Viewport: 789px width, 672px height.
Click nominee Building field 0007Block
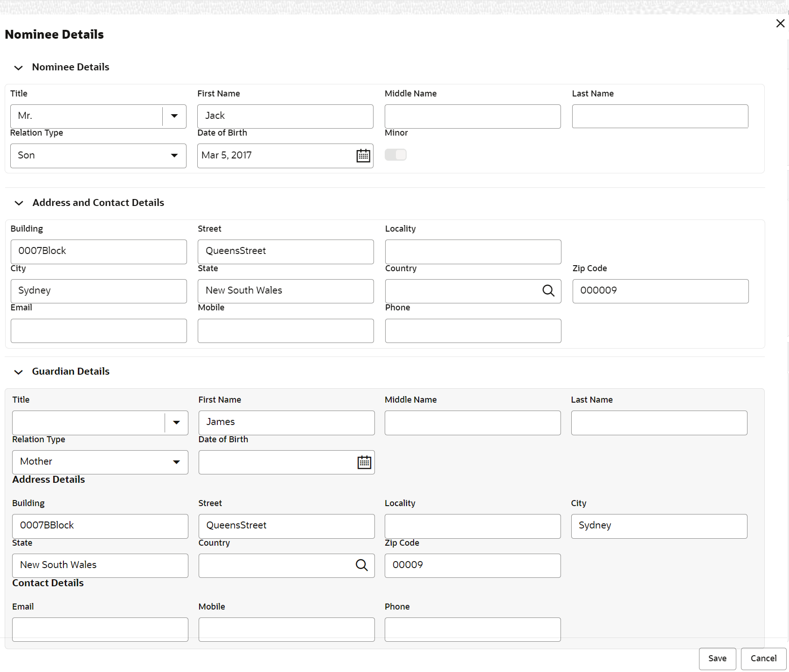[x=99, y=252]
